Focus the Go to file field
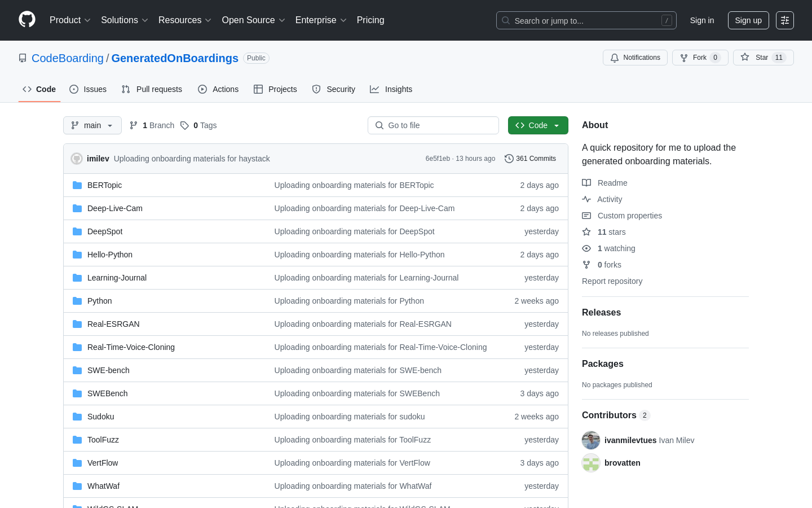Image resolution: width=812 pixels, height=508 pixels. point(433,125)
